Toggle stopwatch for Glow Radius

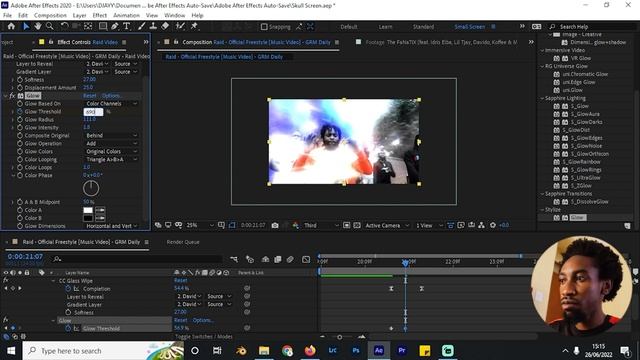20,120
